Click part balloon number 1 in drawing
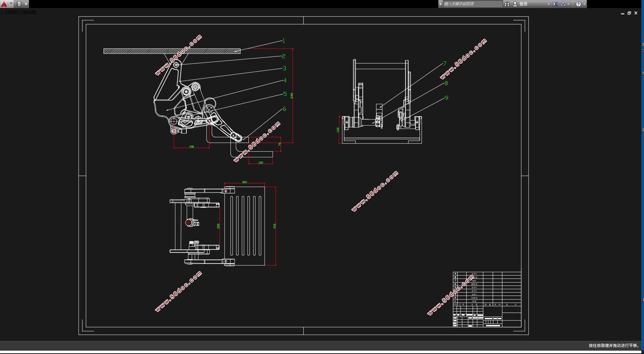The width and height of the screenshot is (644, 354). (284, 41)
